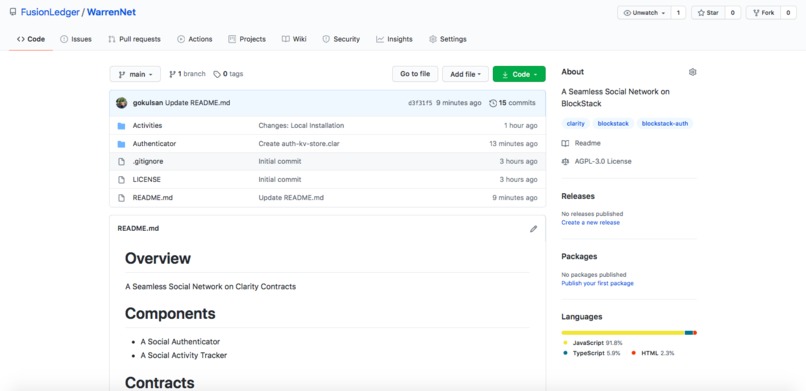Click the yellow JavaScript language bar segment
Image resolution: width=806 pixels, height=391 pixels.
tap(623, 333)
